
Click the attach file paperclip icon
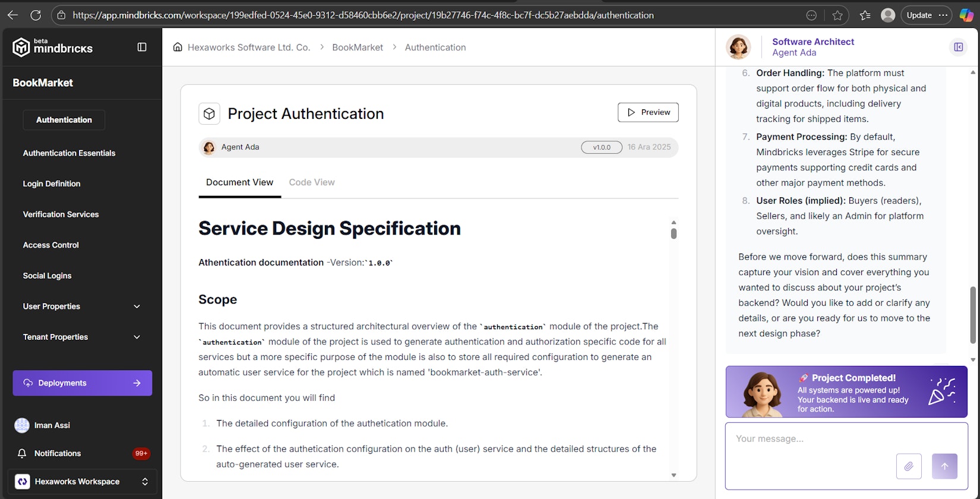pos(908,466)
